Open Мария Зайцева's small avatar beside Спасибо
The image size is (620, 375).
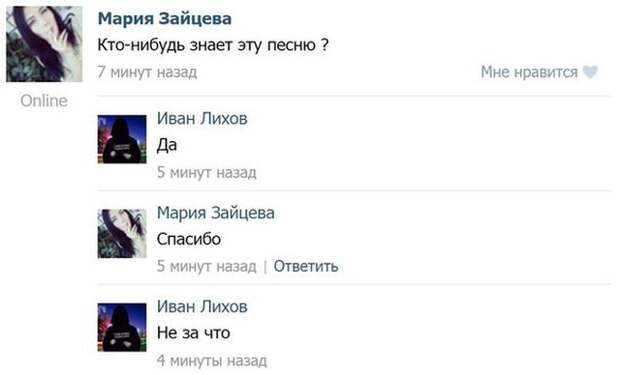[122, 233]
